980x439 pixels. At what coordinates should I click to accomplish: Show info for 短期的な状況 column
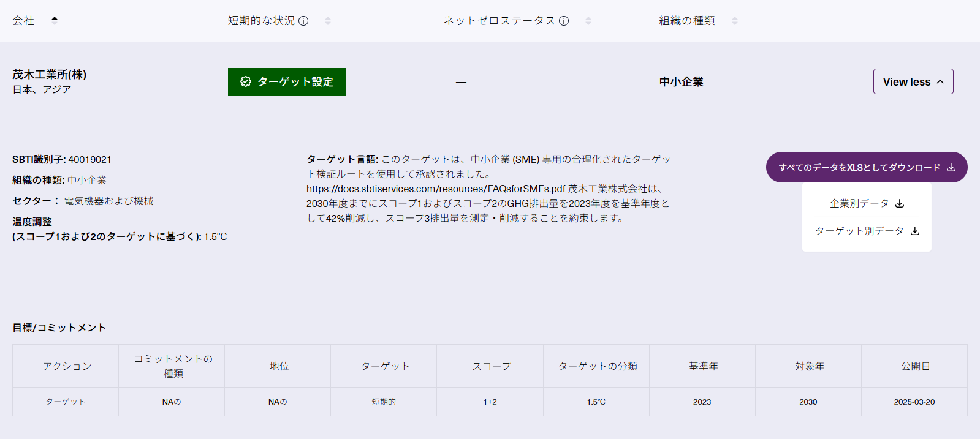303,21
